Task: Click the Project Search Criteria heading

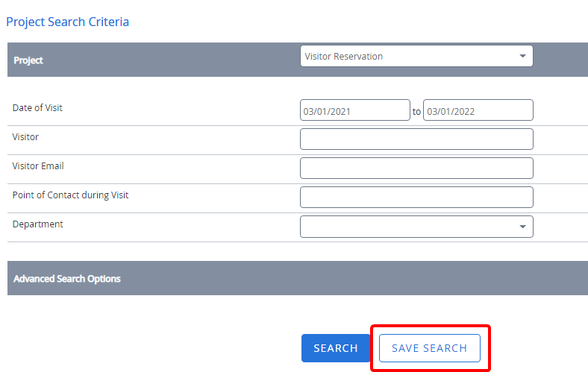Action: pos(68,22)
